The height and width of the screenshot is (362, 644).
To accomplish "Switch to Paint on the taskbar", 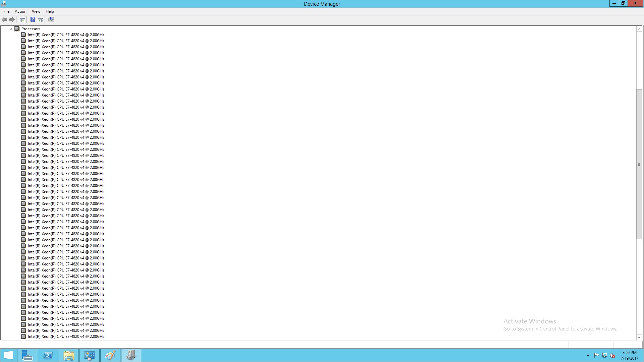I will pos(110,355).
